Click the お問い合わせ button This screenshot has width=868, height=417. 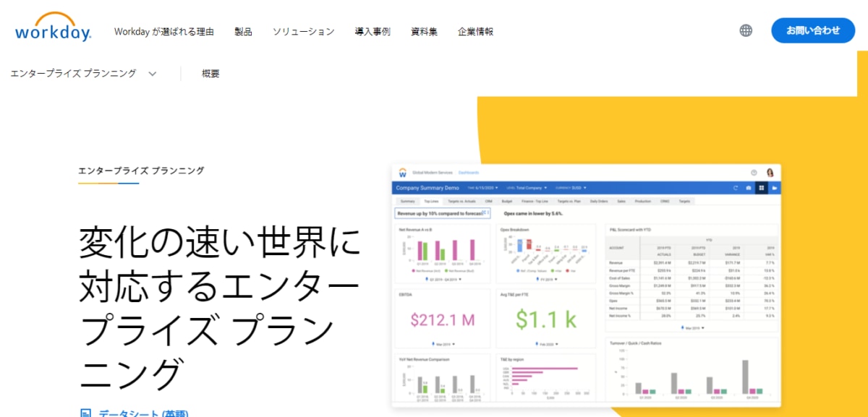click(x=813, y=30)
